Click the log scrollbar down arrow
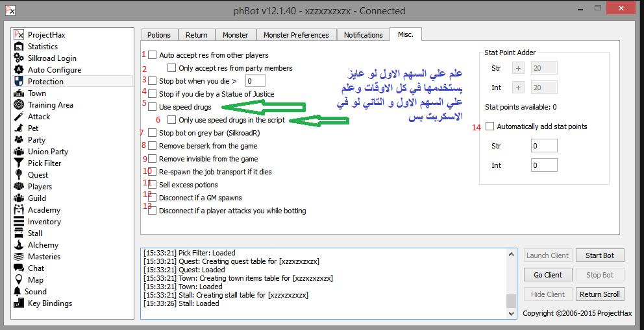 512,314
